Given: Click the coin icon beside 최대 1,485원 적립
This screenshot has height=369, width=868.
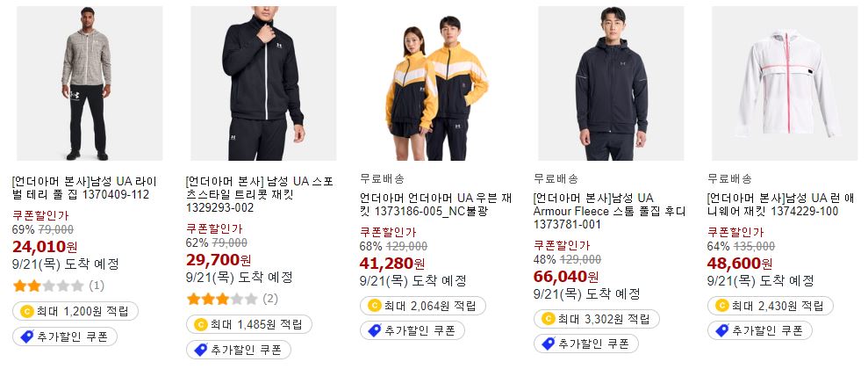Looking at the screenshot, I should [x=201, y=325].
